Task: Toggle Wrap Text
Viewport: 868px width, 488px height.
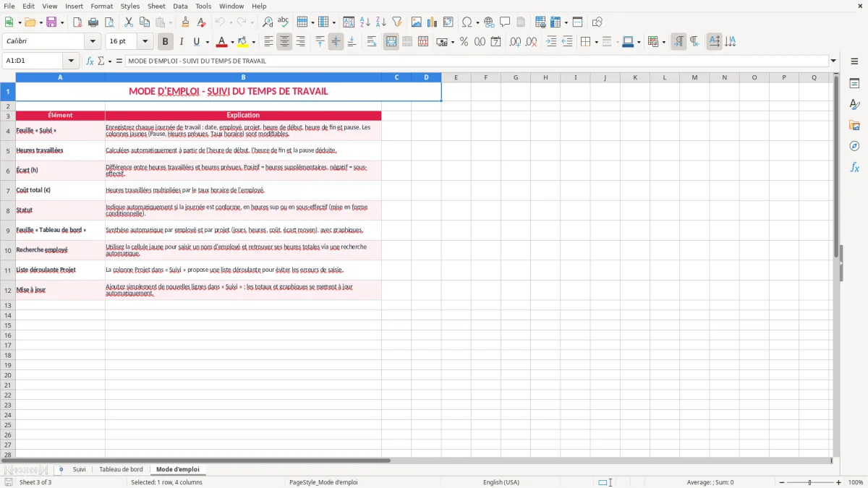Action: tap(372, 42)
